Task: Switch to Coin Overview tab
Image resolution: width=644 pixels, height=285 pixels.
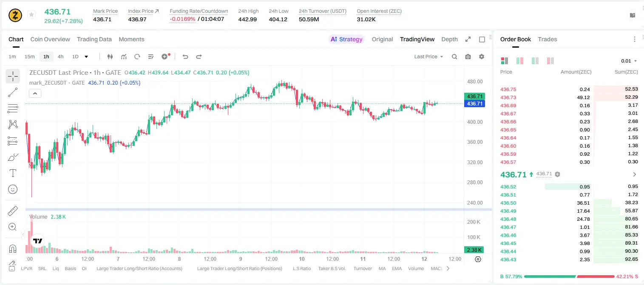Action: click(x=50, y=39)
